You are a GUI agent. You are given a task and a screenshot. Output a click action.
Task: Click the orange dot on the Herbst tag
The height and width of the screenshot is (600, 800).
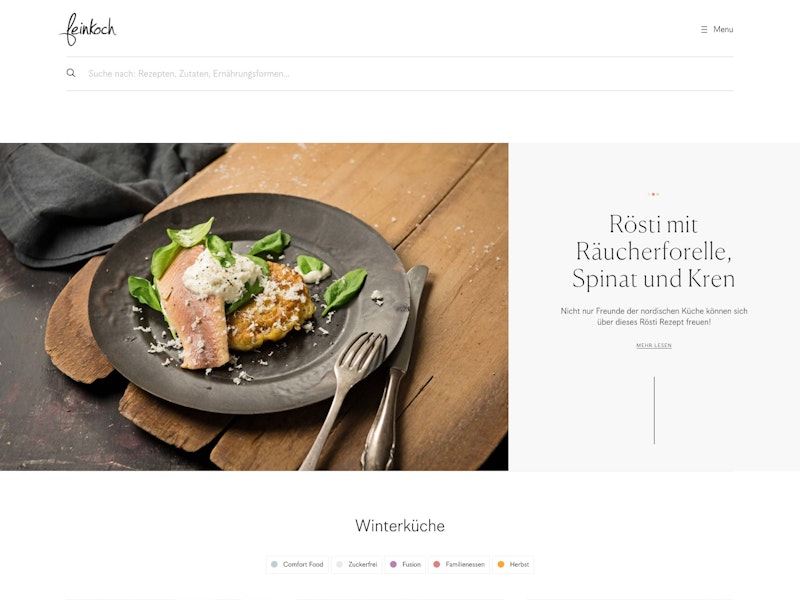(501, 564)
